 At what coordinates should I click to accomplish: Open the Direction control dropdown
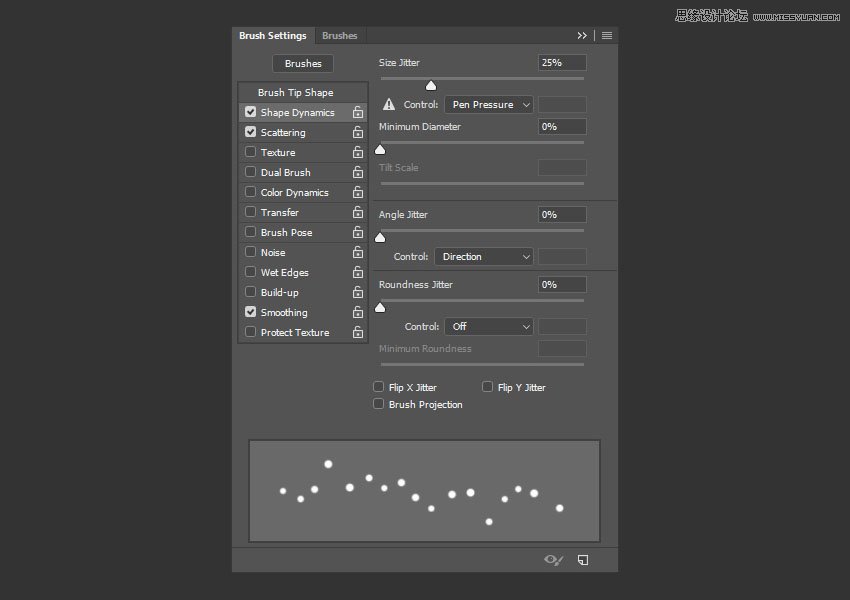click(483, 257)
